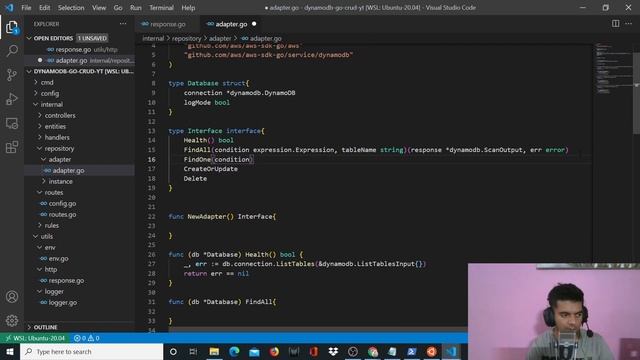640x360 pixels.
Task: Click the Windows search box
Action: [91, 351]
